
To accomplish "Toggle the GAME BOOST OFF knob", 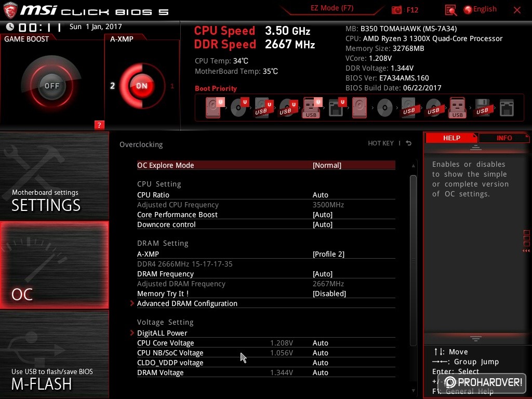I will [x=51, y=86].
